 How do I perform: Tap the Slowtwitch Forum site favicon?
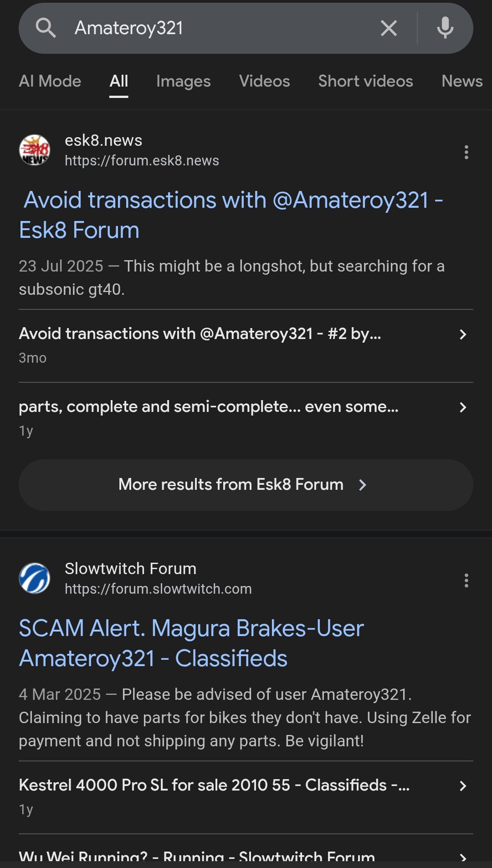pyautogui.click(x=35, y=578)
